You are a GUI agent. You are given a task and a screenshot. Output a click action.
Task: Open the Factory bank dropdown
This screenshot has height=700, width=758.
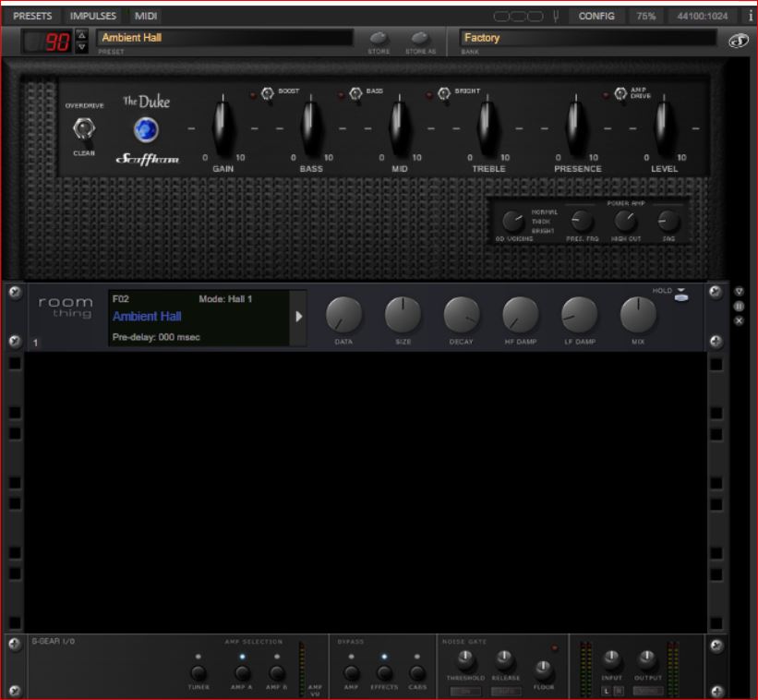587,38
